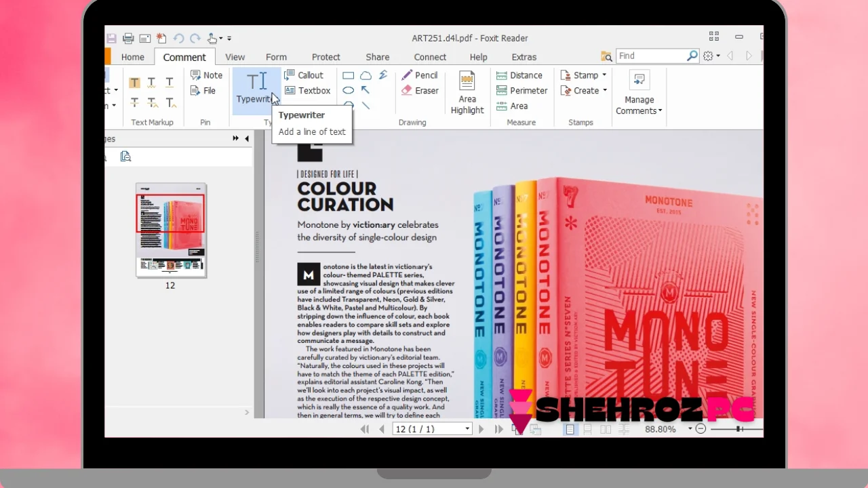
Task: Select the Eraser tool
Action: coord(420,91)
